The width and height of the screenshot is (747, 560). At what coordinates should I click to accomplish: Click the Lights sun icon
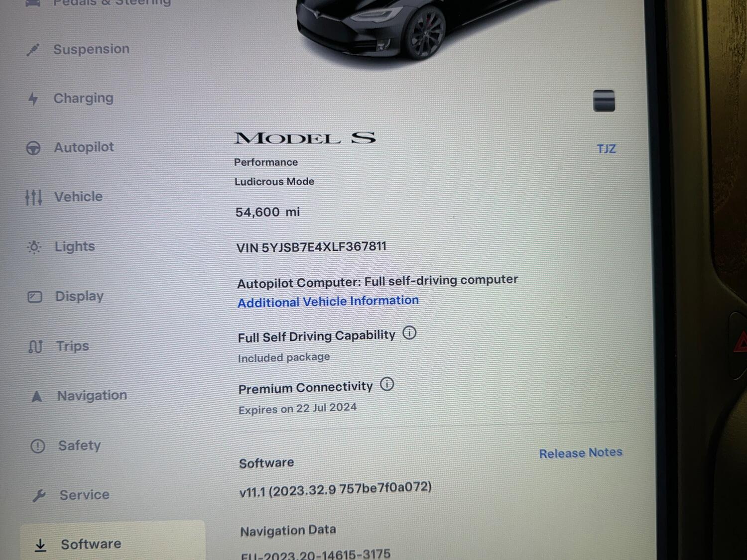pos(34,247)
